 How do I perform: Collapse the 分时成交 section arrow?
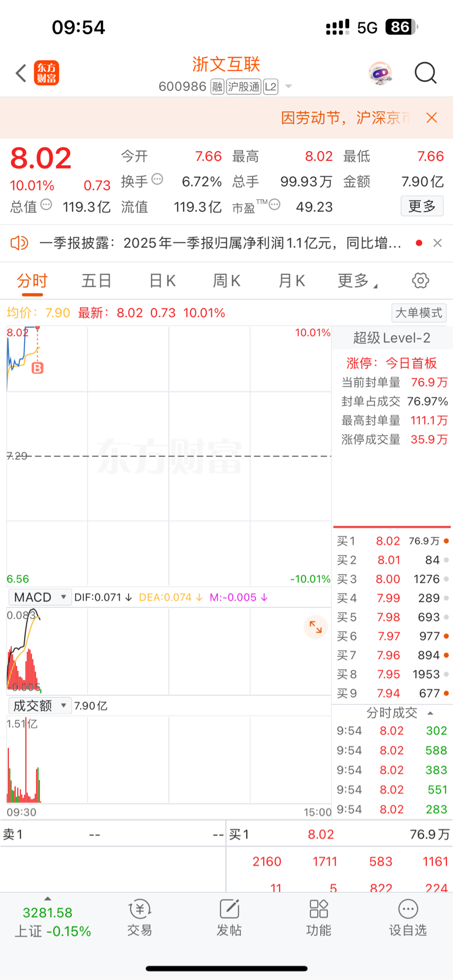430,713
